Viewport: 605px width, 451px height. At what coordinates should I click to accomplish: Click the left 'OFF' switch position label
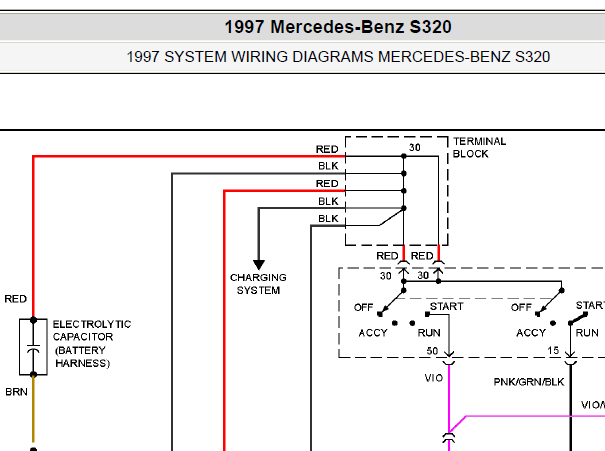[363, 307]
